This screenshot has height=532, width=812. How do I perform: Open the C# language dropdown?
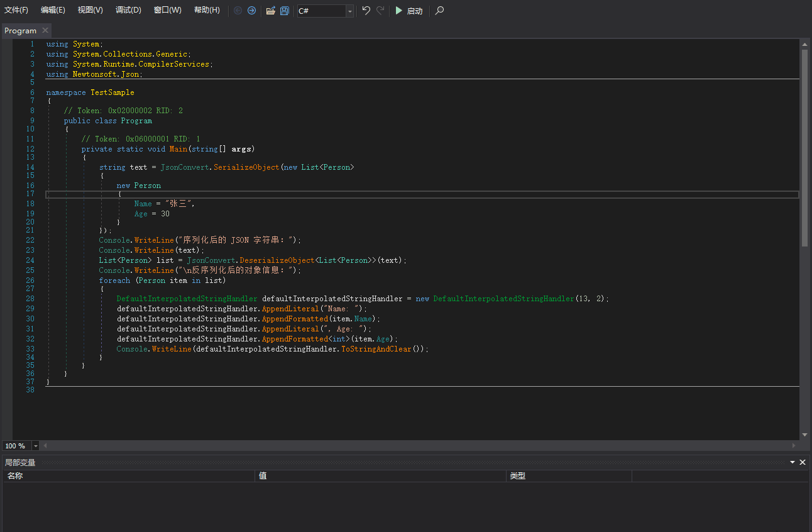coord(349,11)
